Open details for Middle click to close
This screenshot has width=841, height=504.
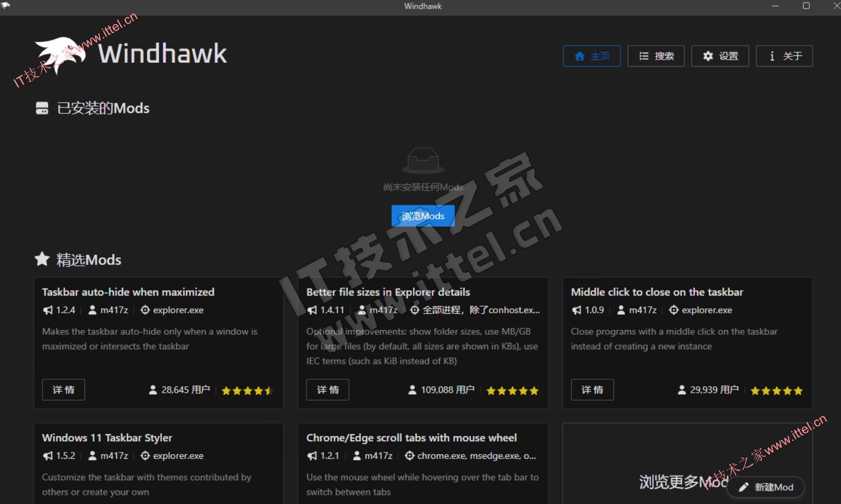[x=592, y=390]
